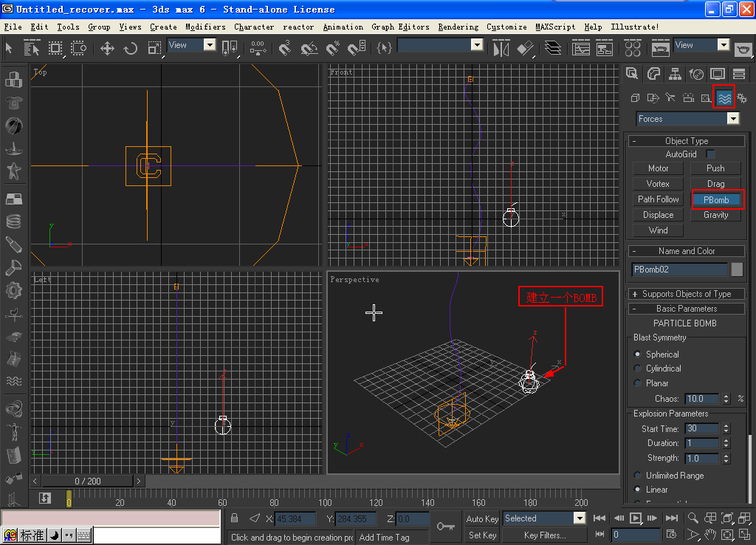This screenshot has height=545, width=756.
Task: Open the reactor menu
Action: click(x=298, y=27)
